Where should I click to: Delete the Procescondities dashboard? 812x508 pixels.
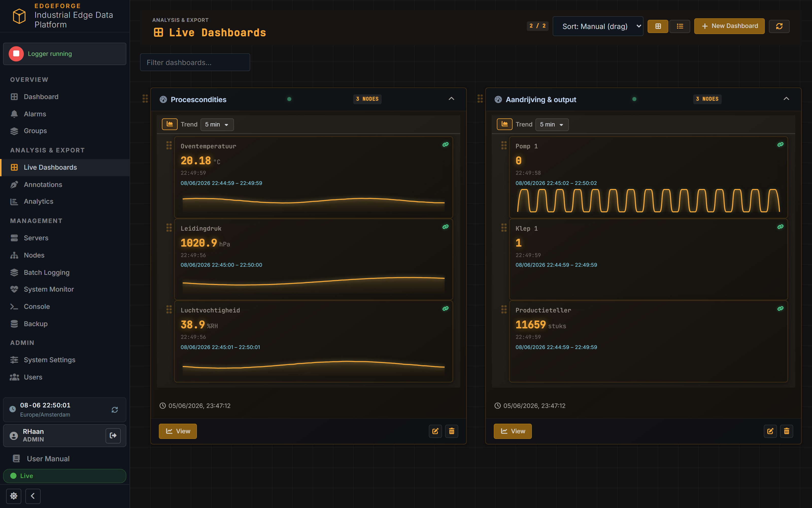tap(452, 431)
